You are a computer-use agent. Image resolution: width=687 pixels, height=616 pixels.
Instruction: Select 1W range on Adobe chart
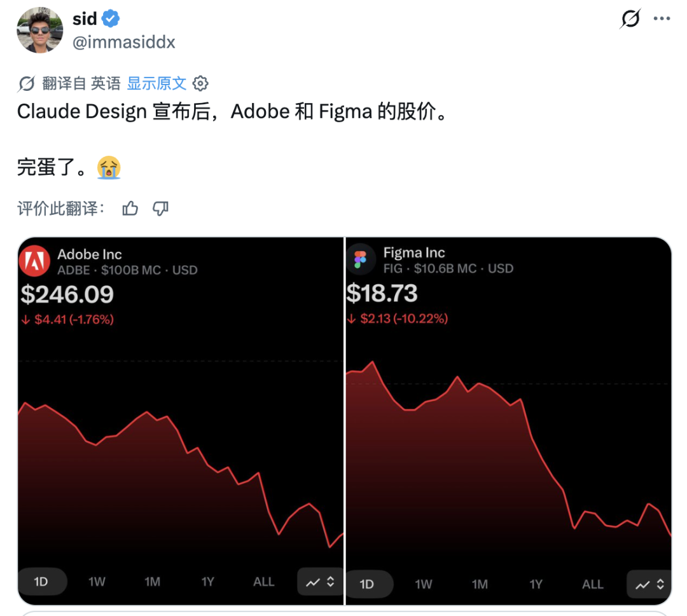click(x=97, y=582)
